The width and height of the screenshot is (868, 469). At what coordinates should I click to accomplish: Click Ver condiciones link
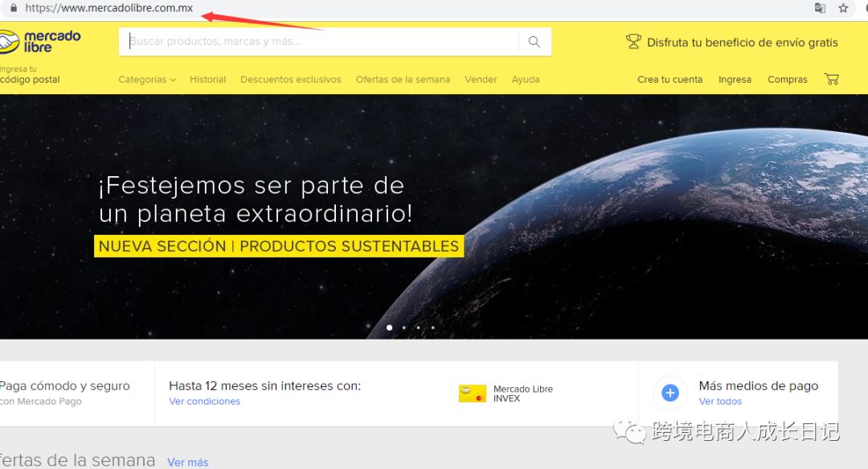pyautogui.click(x=204, y=401)
